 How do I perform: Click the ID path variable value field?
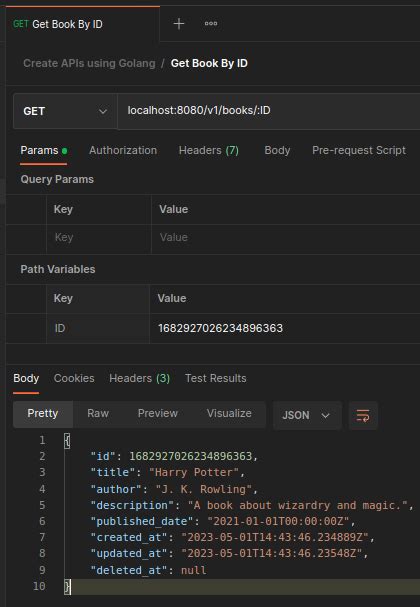click(x=285, y=328)
